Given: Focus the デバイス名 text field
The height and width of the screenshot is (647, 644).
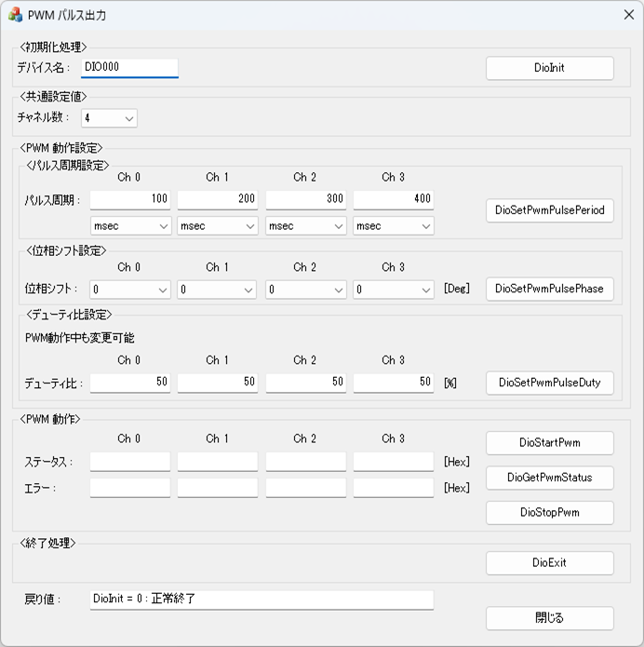Looking at the screenshot, I should pos(129,68).
